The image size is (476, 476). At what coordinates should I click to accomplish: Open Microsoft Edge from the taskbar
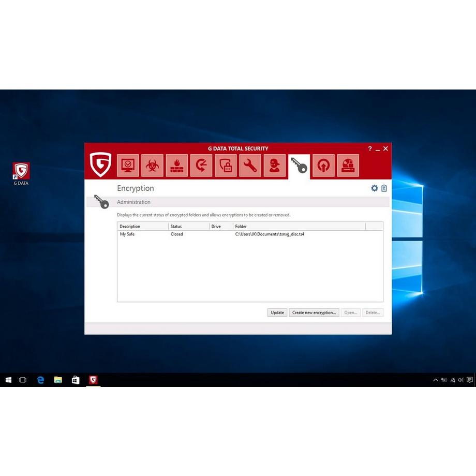point(40,380)
